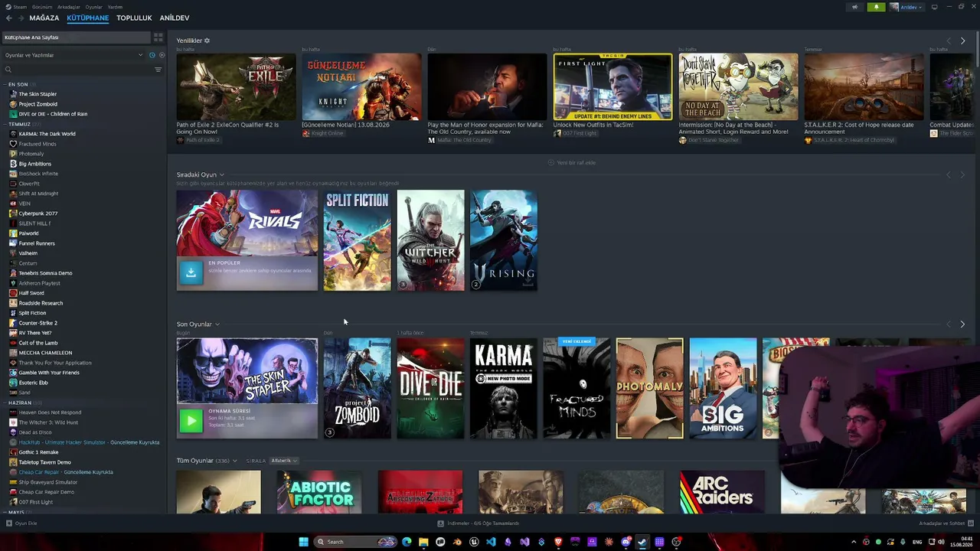Select Counter-Strike 2 in the game list

pyautogui.click(x=38, y=323)
